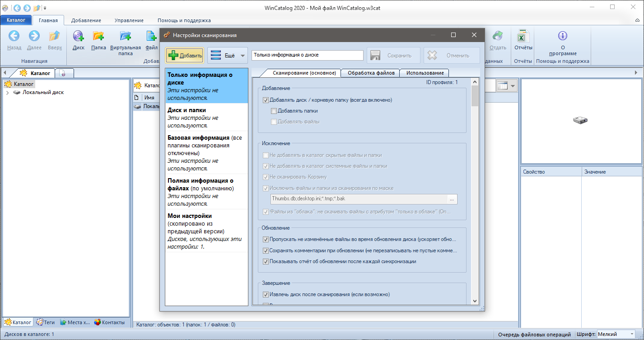Enable the Добавлять папки checkbox
Viewport: 644px width, 340px height.
tap(274, 111)
